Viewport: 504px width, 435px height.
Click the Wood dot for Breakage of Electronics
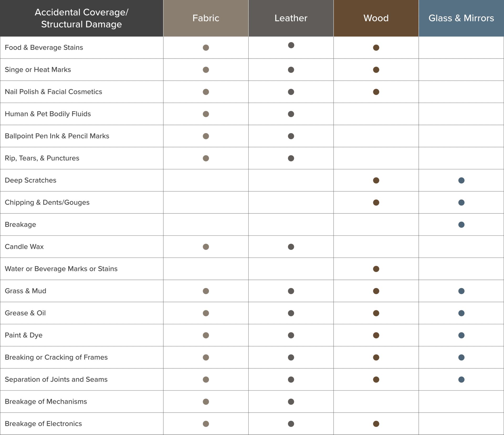pyautogui.click(x=376, y=424)
